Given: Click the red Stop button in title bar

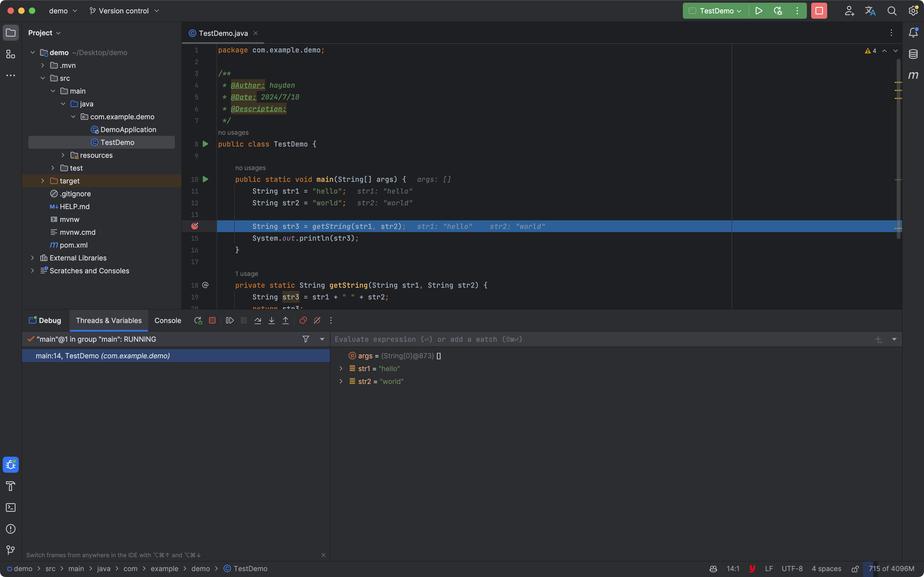Looking at the screenshot, I should [819, 11].
